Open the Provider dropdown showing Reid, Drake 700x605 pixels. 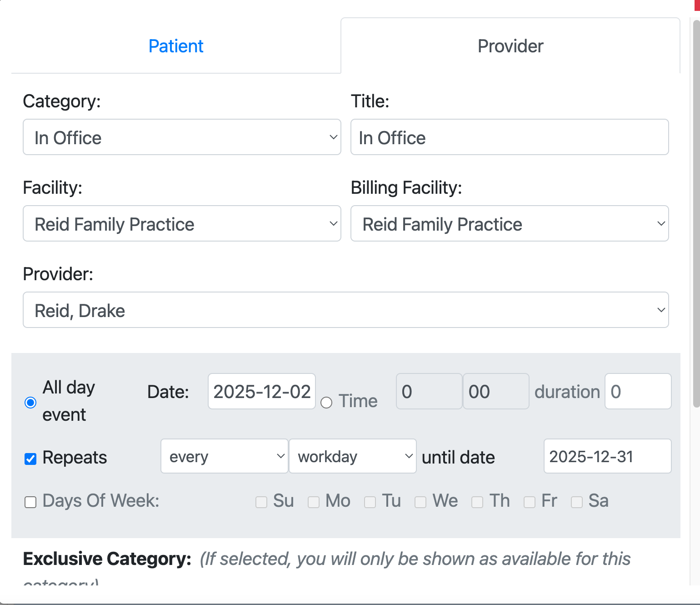click(345, 310)
